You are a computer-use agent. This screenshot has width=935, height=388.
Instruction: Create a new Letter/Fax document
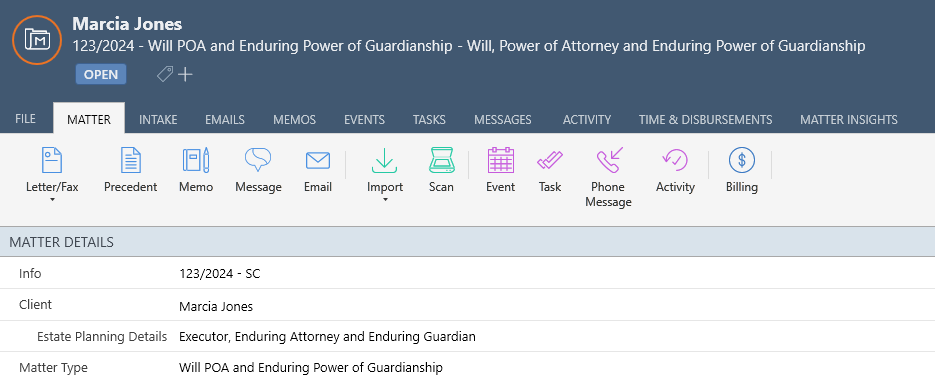coord(52,170)
